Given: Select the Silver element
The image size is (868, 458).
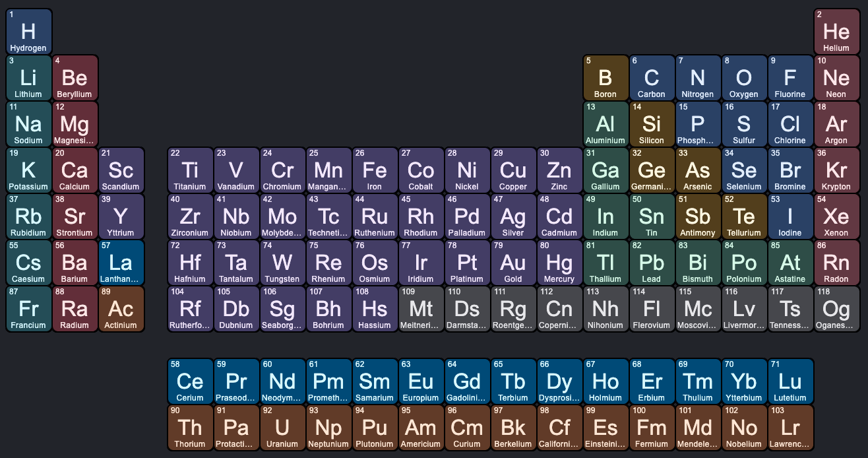Looking at the screenshot, I should pos(513,216).
